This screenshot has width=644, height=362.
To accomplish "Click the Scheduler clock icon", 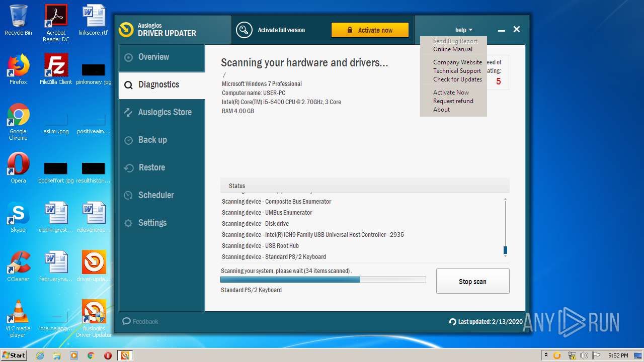I will [x=129, y=196].
